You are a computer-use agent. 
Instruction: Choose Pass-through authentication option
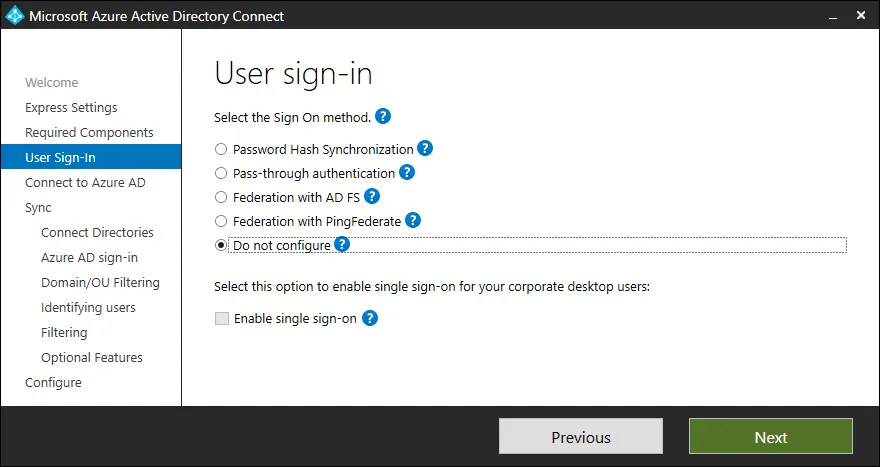point(221,173)
